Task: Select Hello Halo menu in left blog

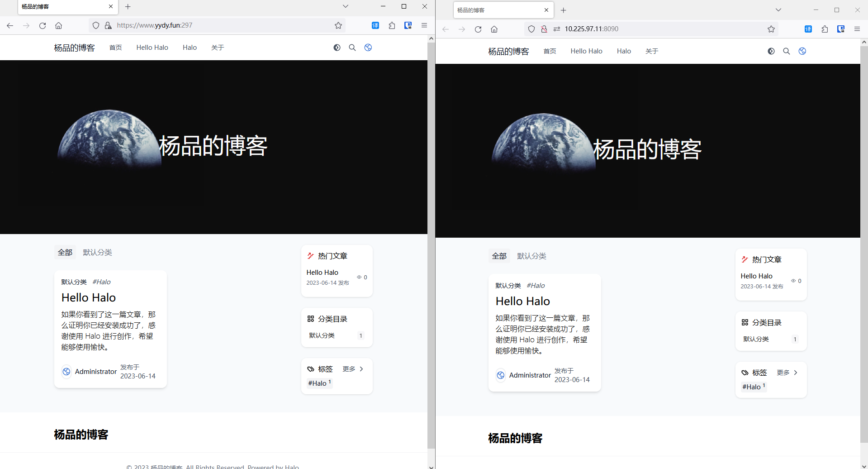Action: click(152, 48)
